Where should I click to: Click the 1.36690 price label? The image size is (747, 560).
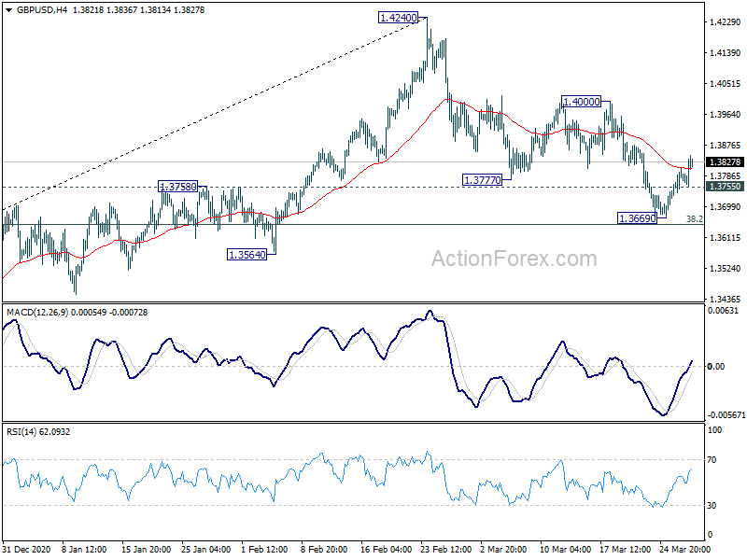click(638, 218)
